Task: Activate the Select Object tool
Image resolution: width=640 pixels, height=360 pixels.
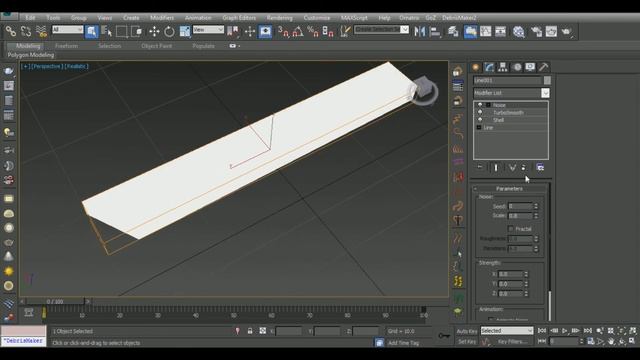Action: (x=91, y=31)
